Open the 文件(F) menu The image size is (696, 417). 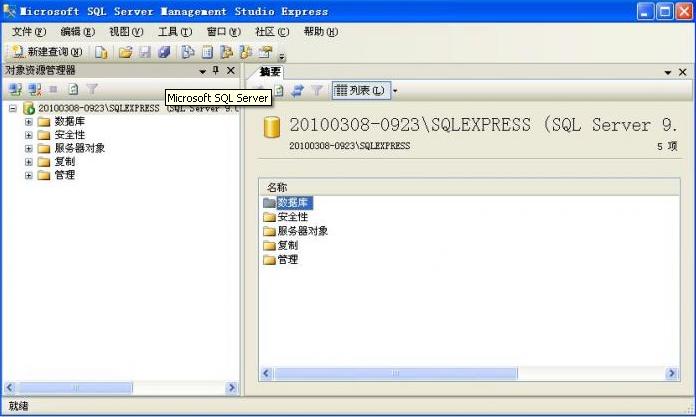click(29, 32)
